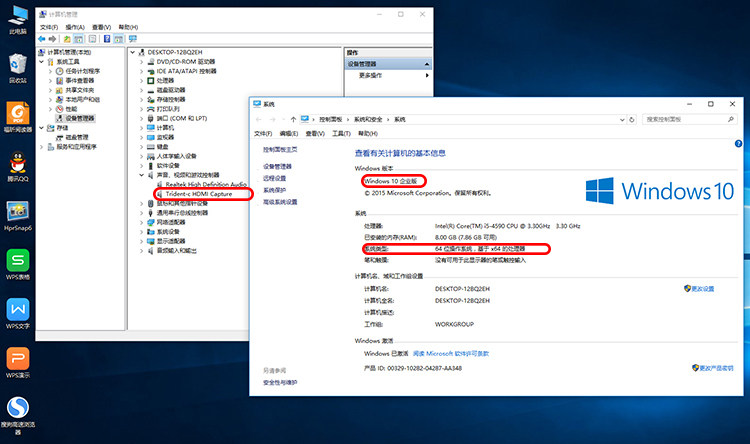Screen dimensions: 750x444
Task: Select 任务计划程序 in console tree
Action: coord(83,71)
